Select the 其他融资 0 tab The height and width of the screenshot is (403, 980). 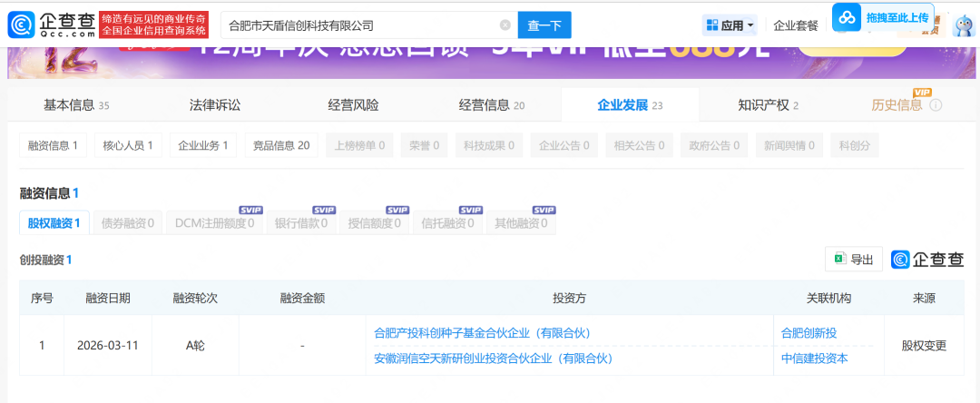tap(521, 223)
